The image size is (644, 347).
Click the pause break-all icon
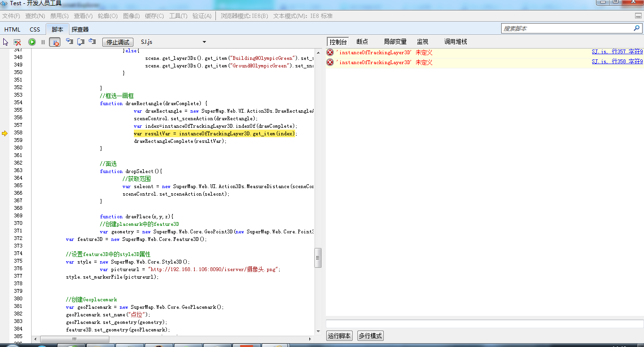pos(43,42)
